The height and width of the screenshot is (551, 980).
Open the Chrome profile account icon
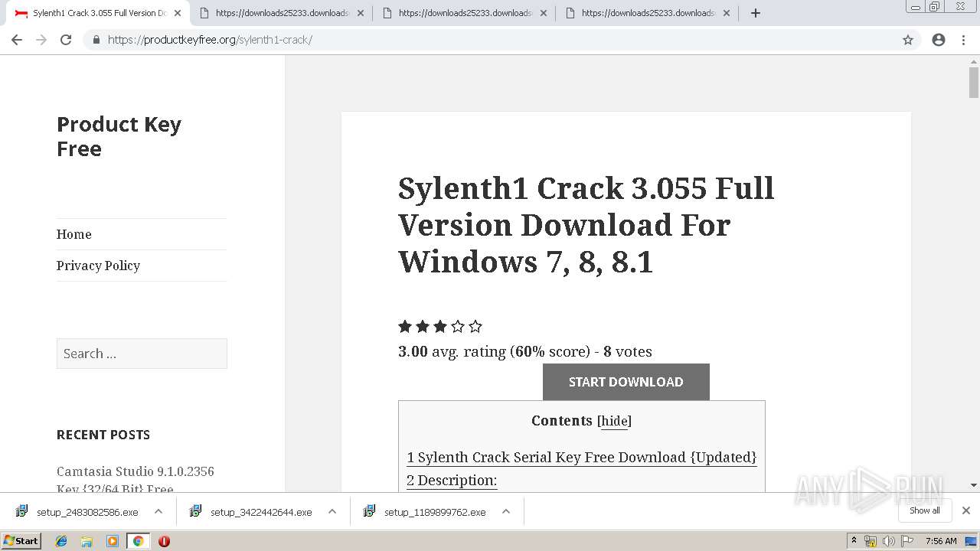point(939,40)
